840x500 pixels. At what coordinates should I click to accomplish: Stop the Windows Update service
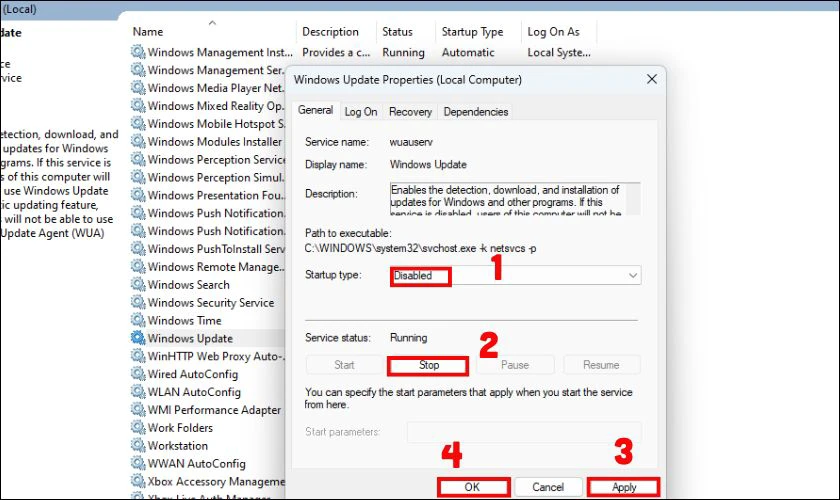pos(428,365)
